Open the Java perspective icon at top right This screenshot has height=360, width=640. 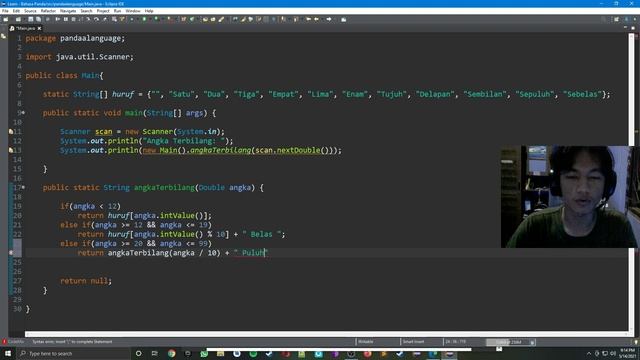(627, 19)
